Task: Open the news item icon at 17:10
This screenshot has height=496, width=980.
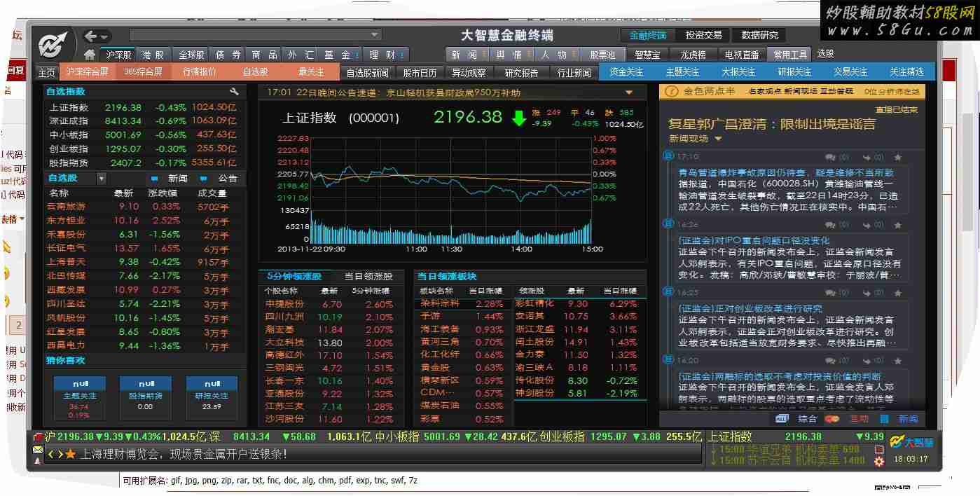Action: [x=669, y=156]
